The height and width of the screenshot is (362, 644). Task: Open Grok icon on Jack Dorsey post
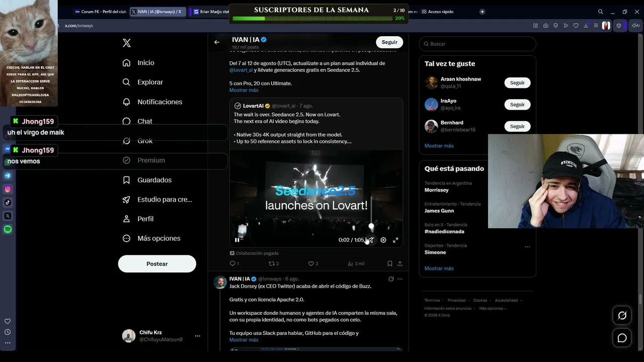[391, 279]
